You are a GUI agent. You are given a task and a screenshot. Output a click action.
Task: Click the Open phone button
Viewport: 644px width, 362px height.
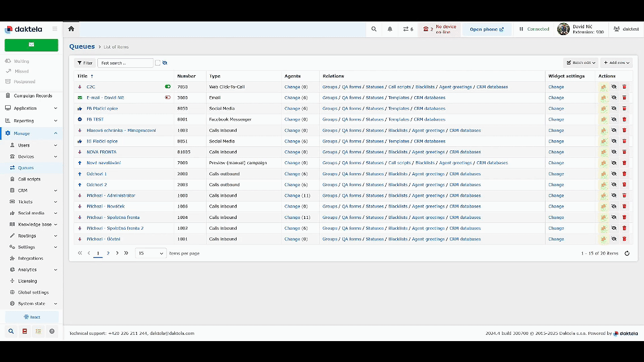click(486, 29)
